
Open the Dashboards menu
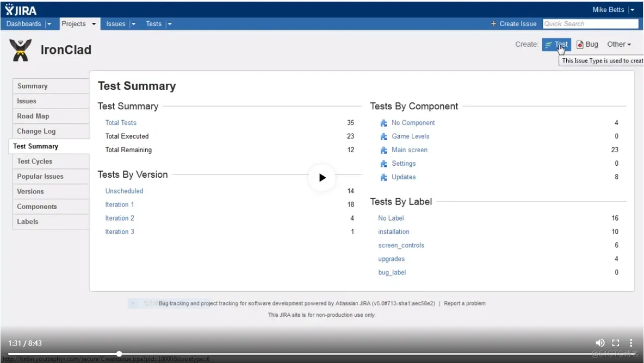click(x=23, y=24)
